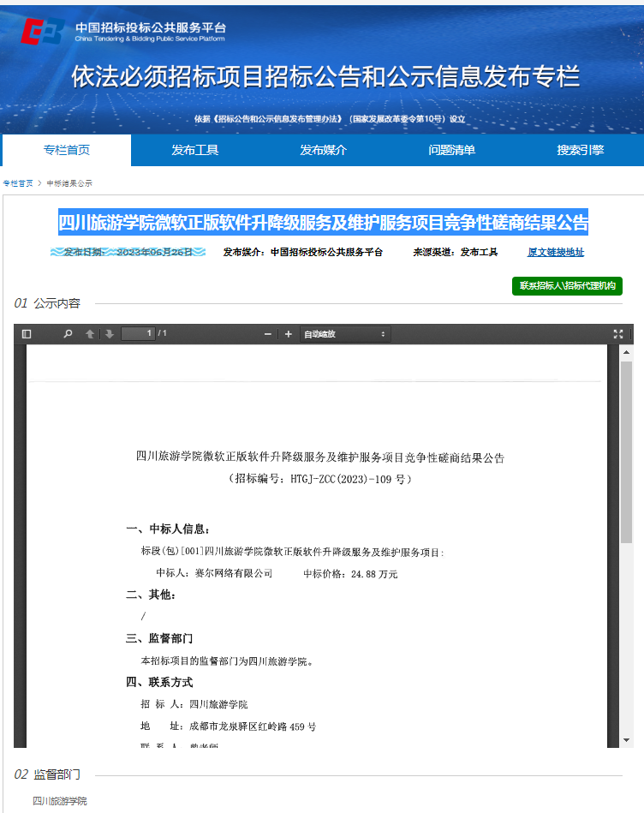Open the 问题清单 tab
The height and width of the screenshot is (813, 644).
click(452, 151)
